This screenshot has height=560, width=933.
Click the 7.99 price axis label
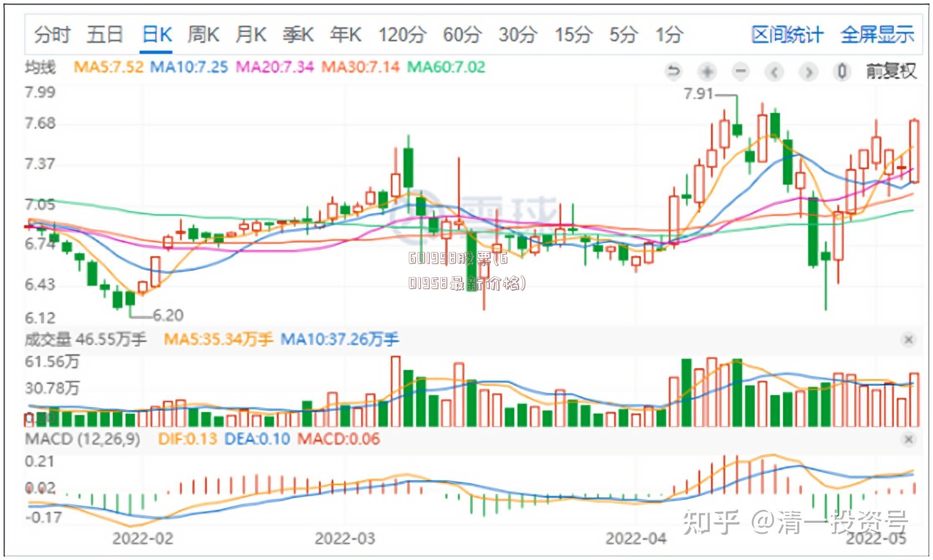point(40,92)
